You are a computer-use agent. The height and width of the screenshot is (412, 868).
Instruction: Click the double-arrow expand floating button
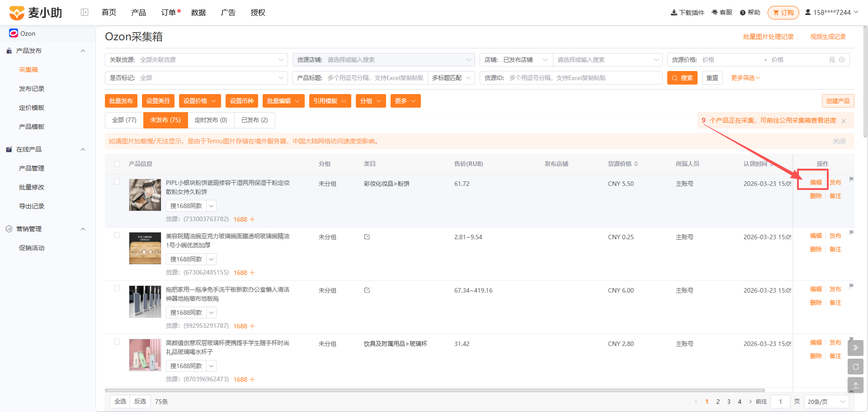(855, 348)
